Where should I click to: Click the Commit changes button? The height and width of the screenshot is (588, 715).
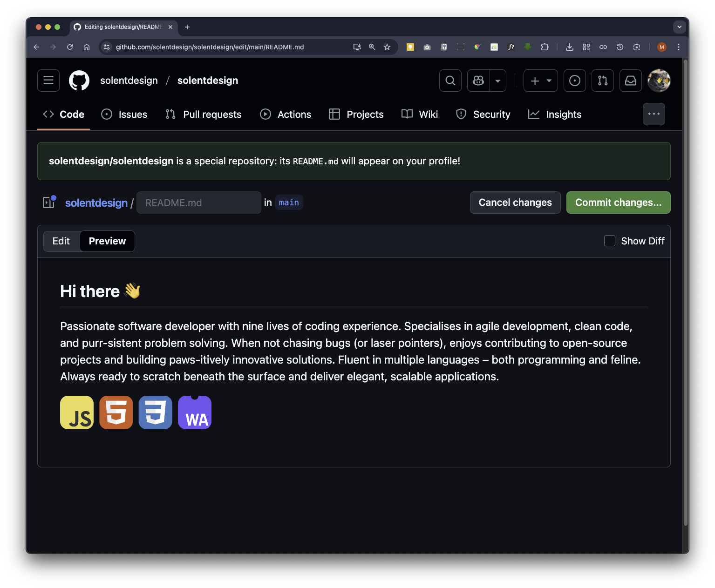click(618, 203)
